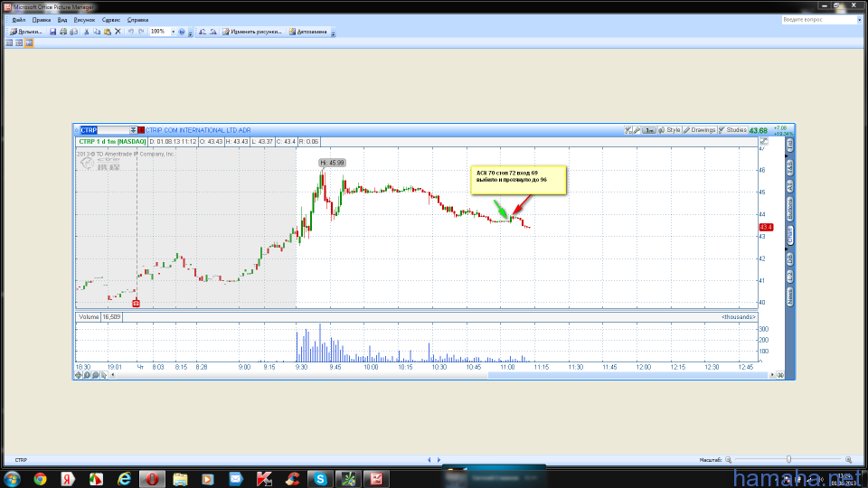Open the Рисунок menu

(84, 20)
